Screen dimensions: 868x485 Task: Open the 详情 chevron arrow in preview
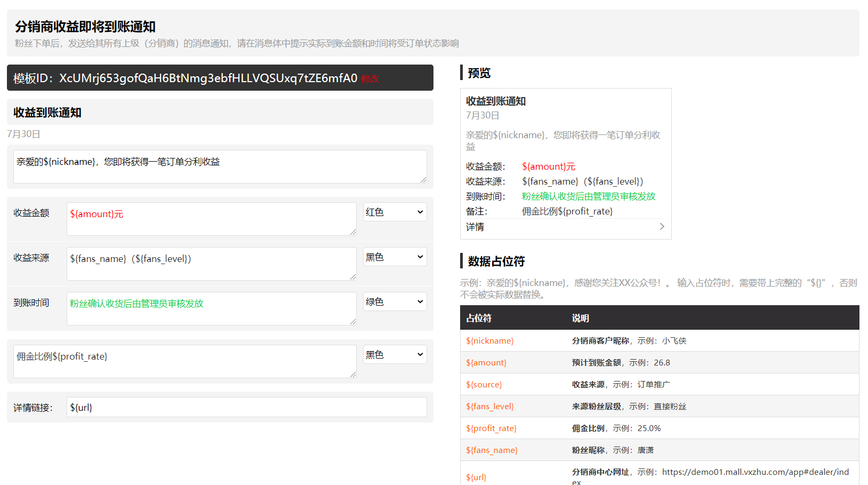click(x=662, y=227)
